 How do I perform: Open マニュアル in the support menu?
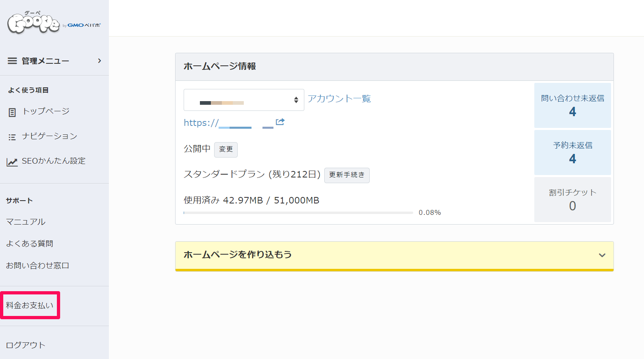point(26,222)
